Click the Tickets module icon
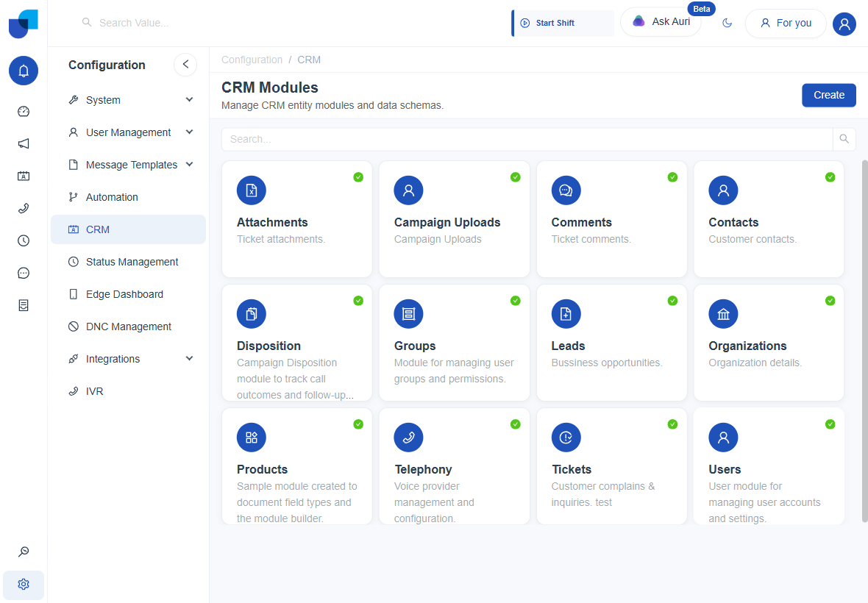Screen dimensions: 868x603 point(566,437)
